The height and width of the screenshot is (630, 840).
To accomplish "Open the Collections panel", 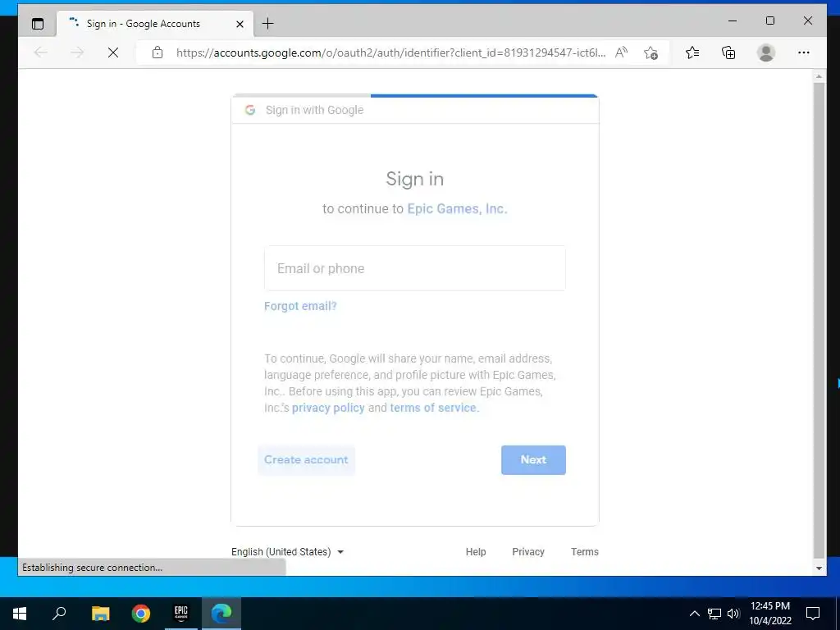I will (728, 52).
